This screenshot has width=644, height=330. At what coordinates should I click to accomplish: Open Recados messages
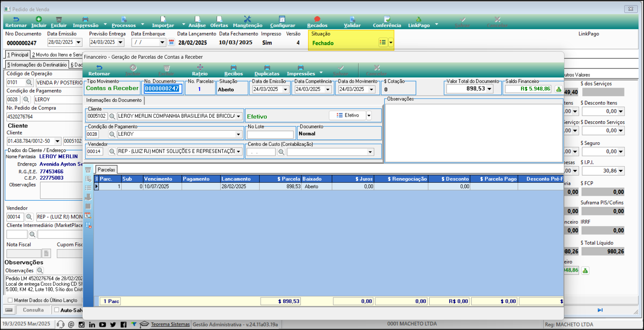point(317,22)
